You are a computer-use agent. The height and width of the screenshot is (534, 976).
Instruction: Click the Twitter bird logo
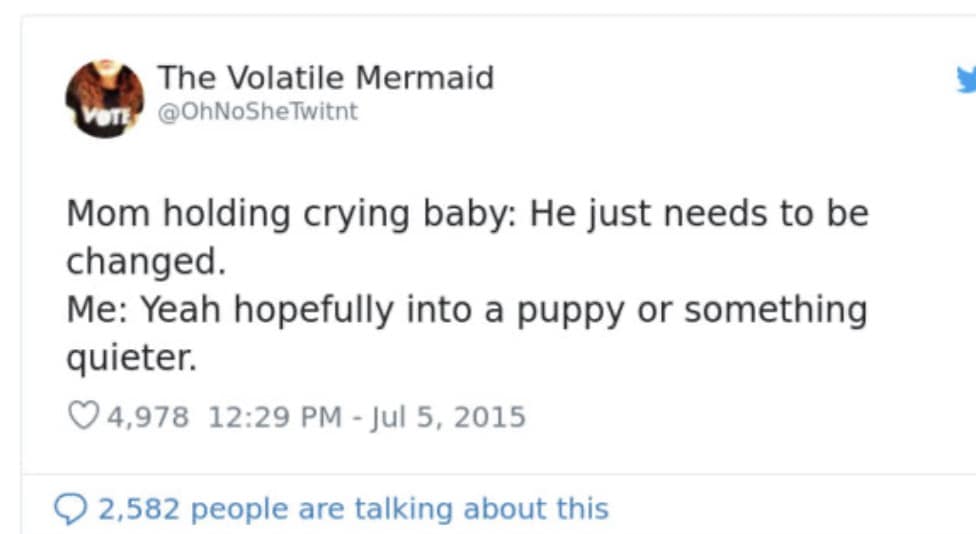(x=966, y=81)
